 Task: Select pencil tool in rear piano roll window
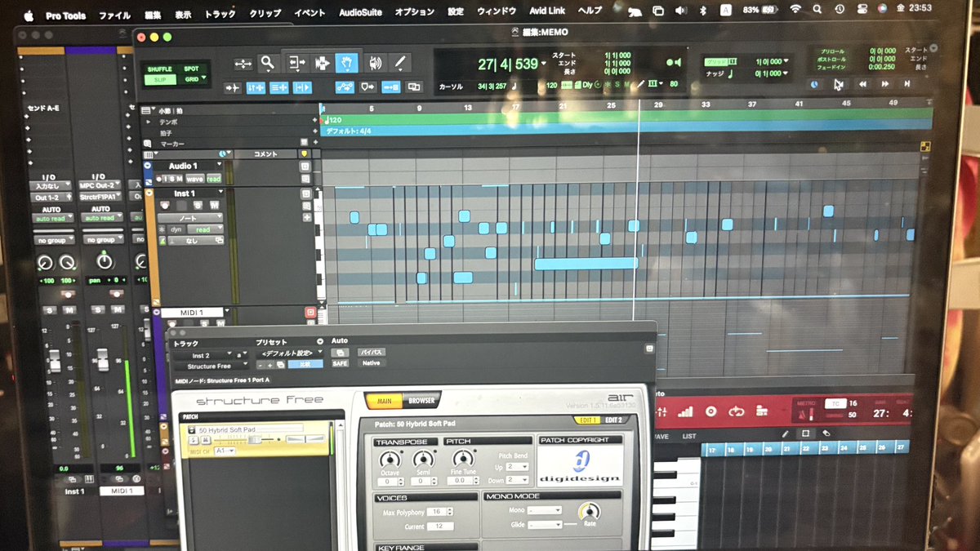pos(786,433)
